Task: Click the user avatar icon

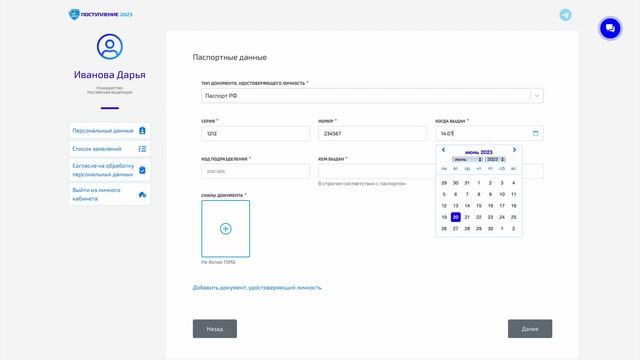Action: (x=110, y=47)
